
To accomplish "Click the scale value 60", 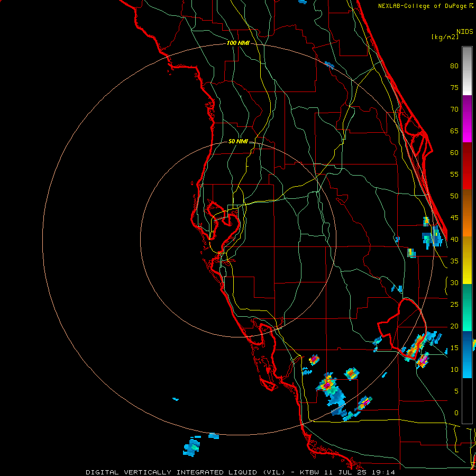I will pos(454,153).
